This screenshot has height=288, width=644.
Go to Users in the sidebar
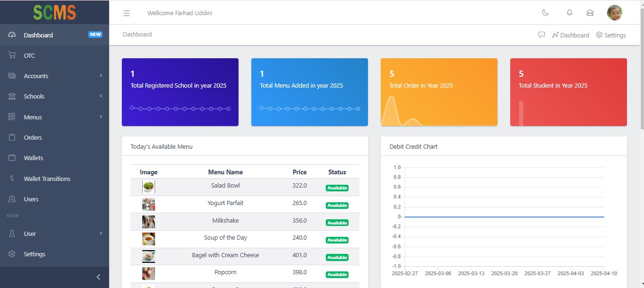31,199
